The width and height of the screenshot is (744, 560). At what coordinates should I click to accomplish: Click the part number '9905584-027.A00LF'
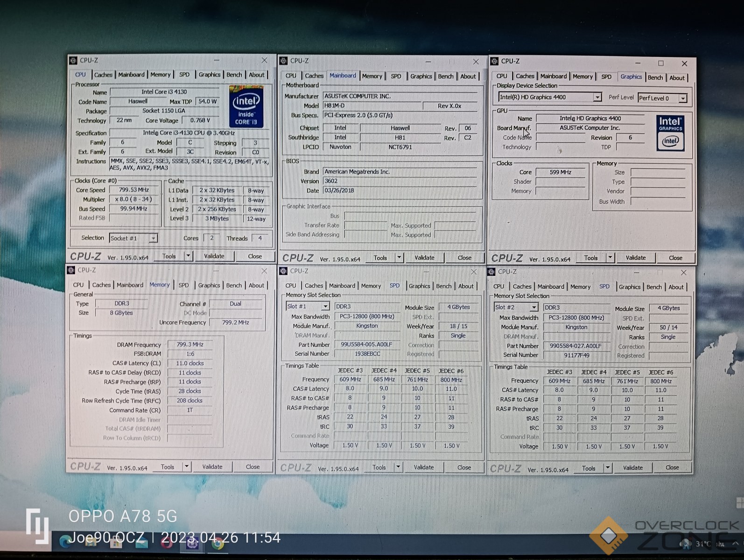point(576,346)
